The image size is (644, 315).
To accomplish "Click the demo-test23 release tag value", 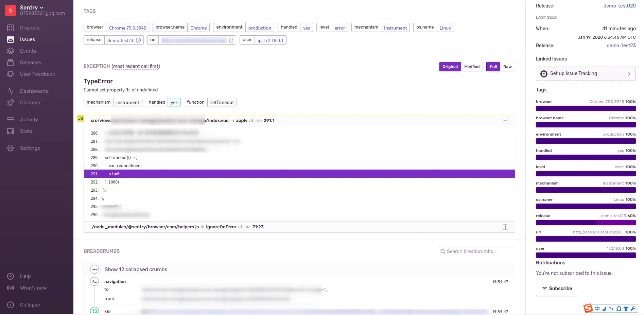I will [120, 40].
